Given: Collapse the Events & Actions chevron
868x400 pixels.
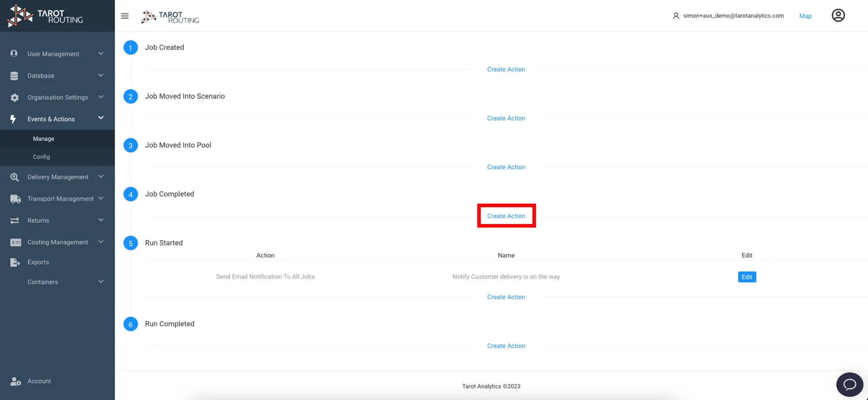Looking at the screenshot, I should 101,118.
